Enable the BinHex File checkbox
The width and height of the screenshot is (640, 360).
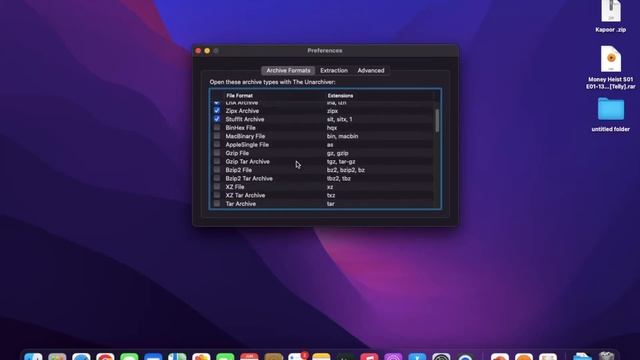click(x=217, y=128)
